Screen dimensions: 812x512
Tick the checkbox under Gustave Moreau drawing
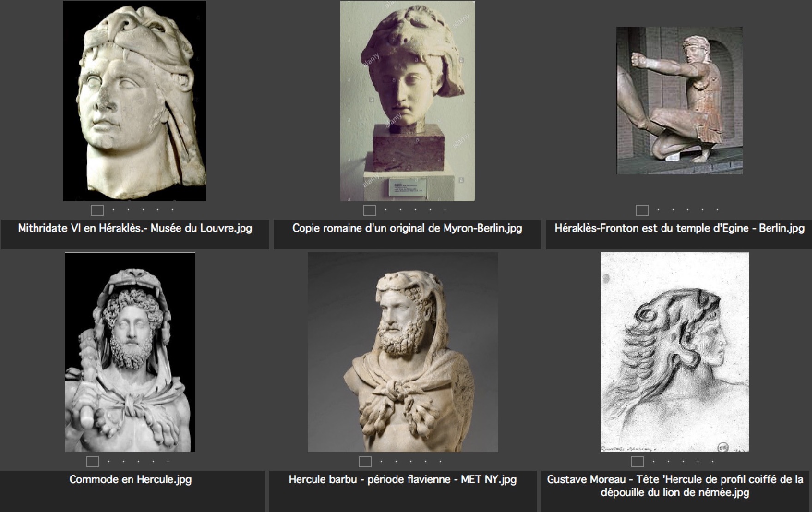pos(638,461)
